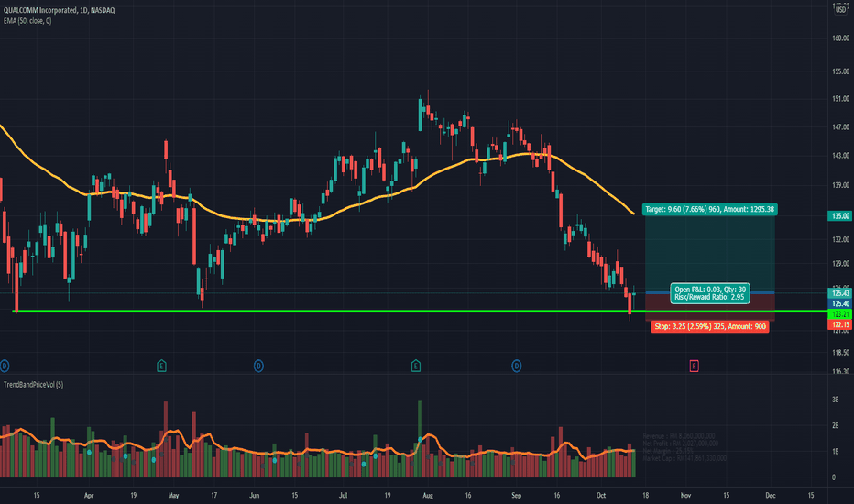
Task: Click the 118.50 price axis label
Action: tap(841, 353)
